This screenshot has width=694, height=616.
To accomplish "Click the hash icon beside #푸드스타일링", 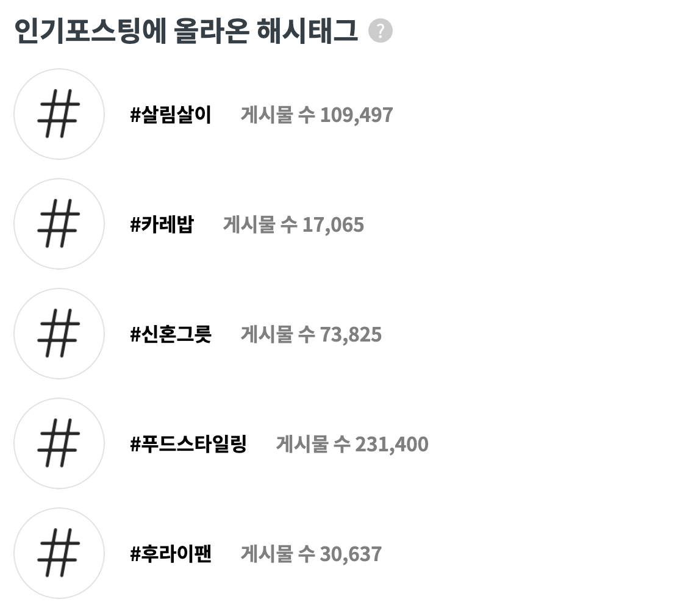I will coord(59,443).
